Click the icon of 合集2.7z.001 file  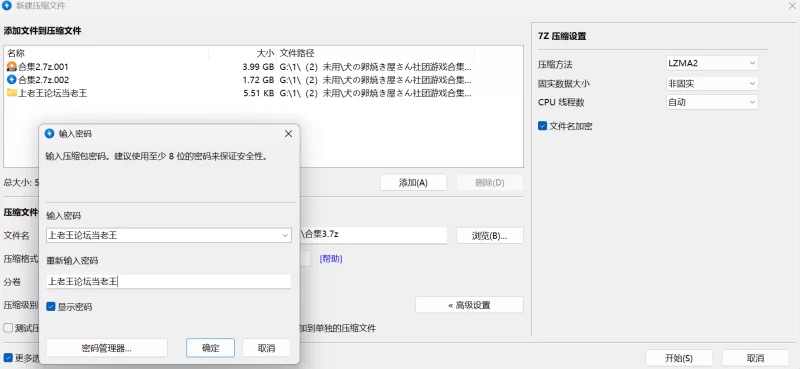tap(12, 66)
